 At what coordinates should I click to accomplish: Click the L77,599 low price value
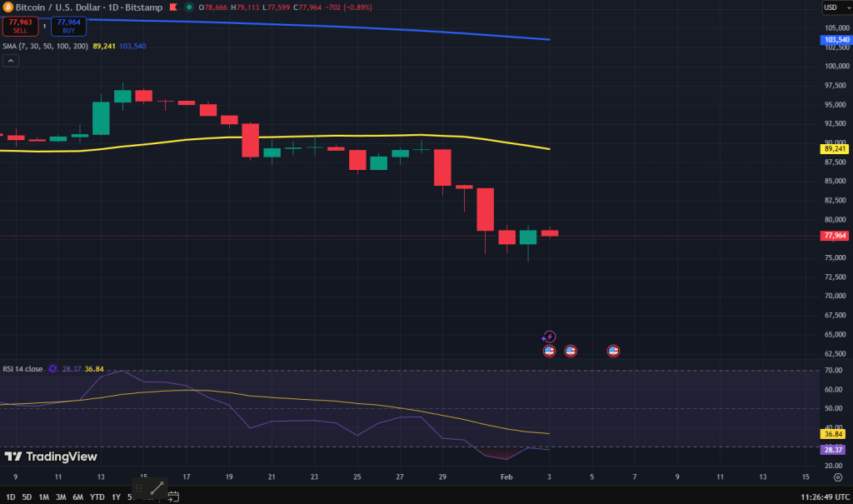pyautogui.click(x=277, y=7)
